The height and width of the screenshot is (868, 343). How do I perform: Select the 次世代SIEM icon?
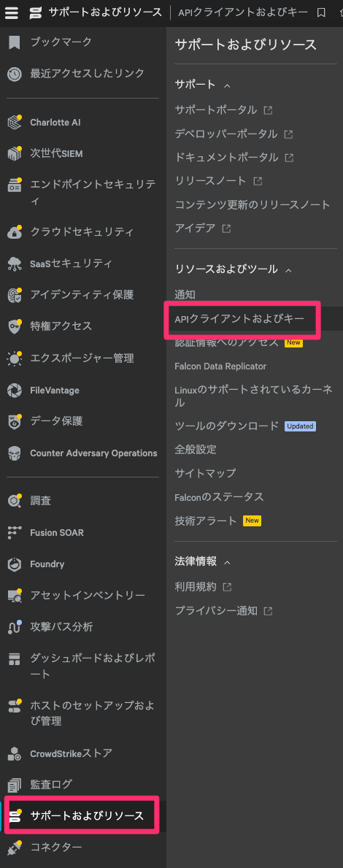[x=15, y=153]
